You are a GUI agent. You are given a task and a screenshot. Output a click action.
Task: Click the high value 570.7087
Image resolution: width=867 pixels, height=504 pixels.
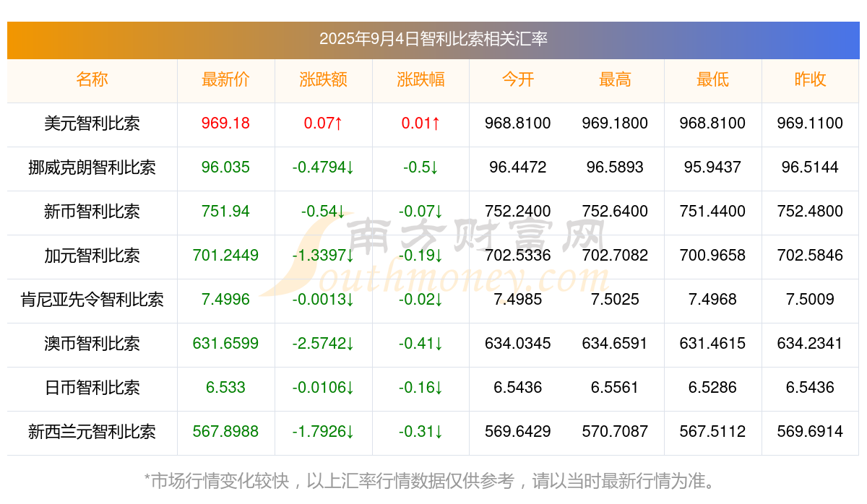615,432
